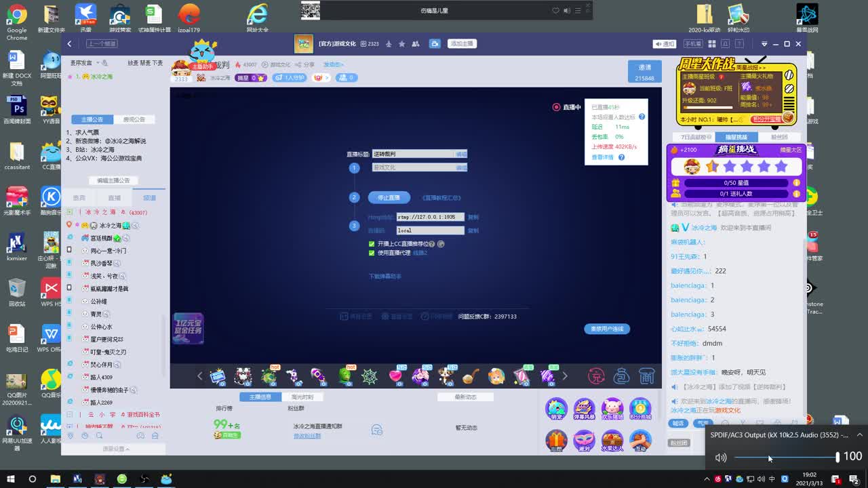868x488 pixels.
Task: Open the 欢乐猪场 pig icon
Action: [x=612, y=409]
